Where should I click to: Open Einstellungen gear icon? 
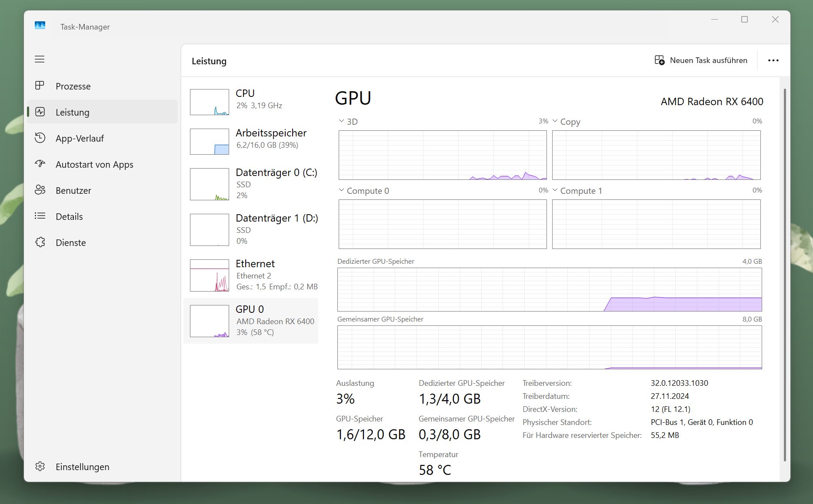pos(40,466)
